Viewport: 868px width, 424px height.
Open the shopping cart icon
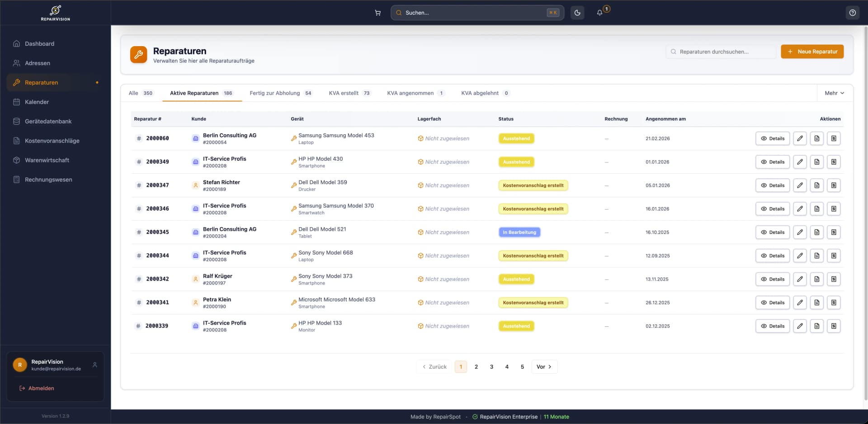point(378,13)
